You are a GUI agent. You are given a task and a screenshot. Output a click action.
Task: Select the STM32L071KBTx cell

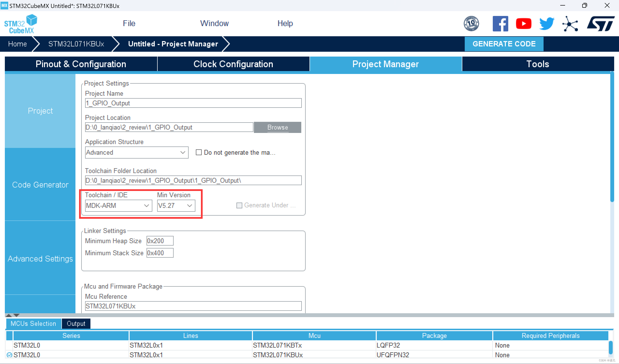click(314, 345)
